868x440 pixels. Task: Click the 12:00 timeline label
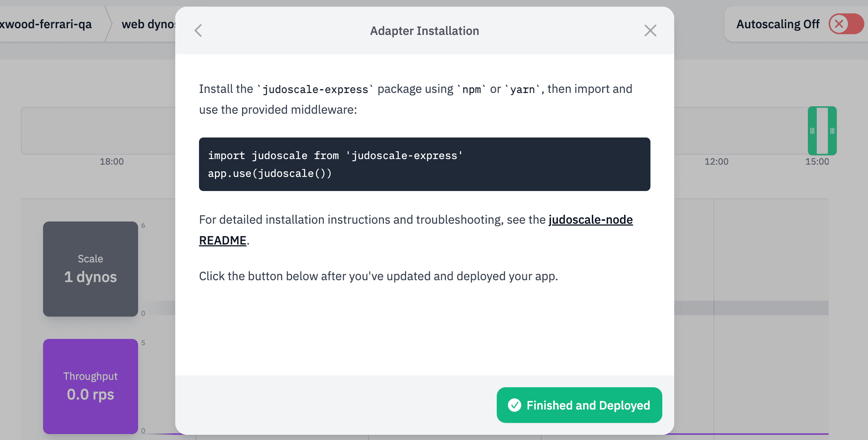click(717, 161)
